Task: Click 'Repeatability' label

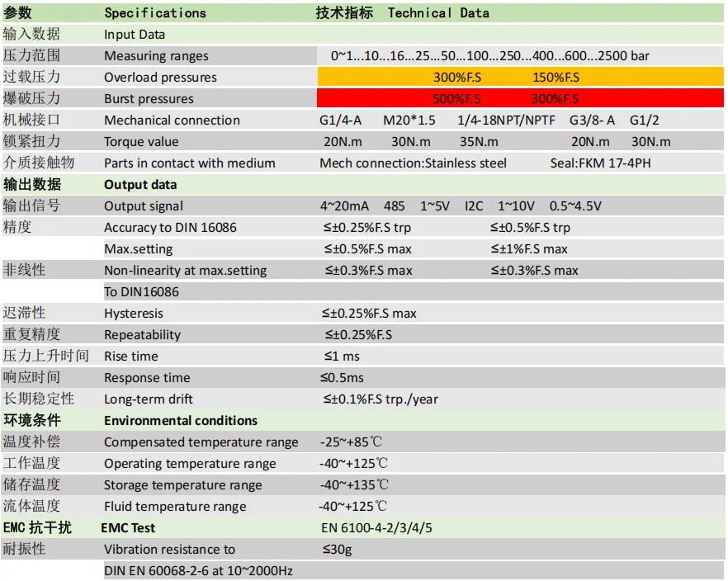Action: click(x=143, y=334)
